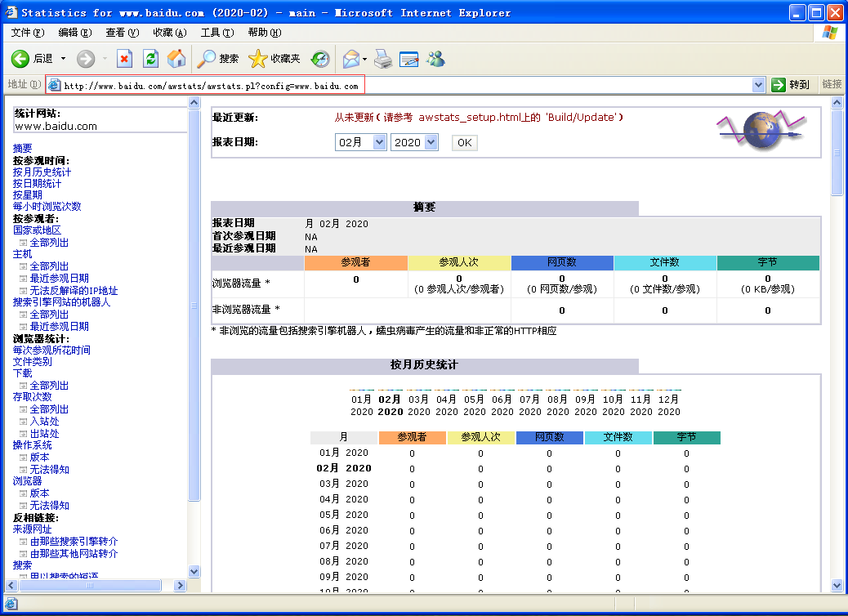Open the Home page icon
848x616 pixels.
tap(176, 59)
